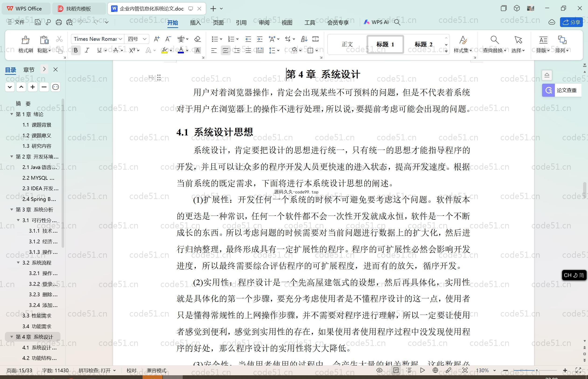The width and height of the screenshot is (588, 379).
Task: Click the Style set (样式集) icon
Action: point(463,40)
